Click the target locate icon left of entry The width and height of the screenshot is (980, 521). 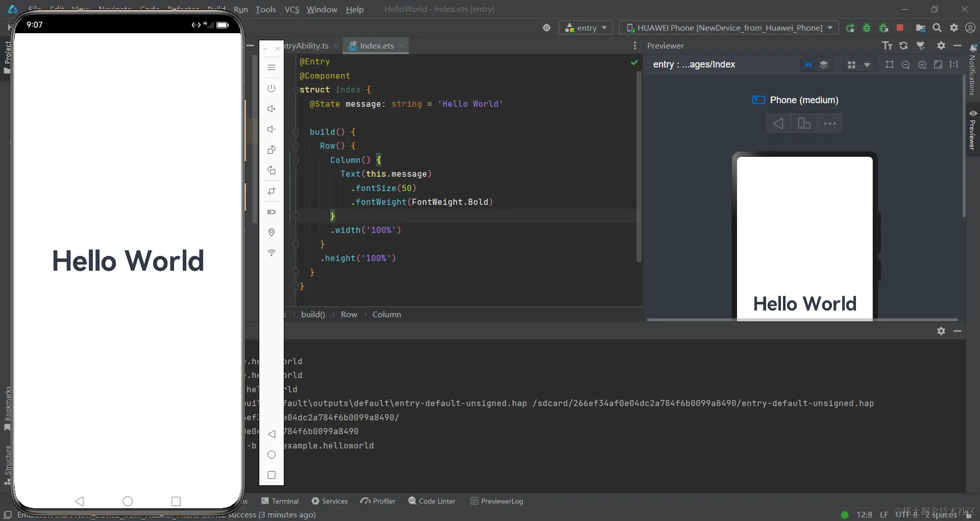[x=547, y=28]
